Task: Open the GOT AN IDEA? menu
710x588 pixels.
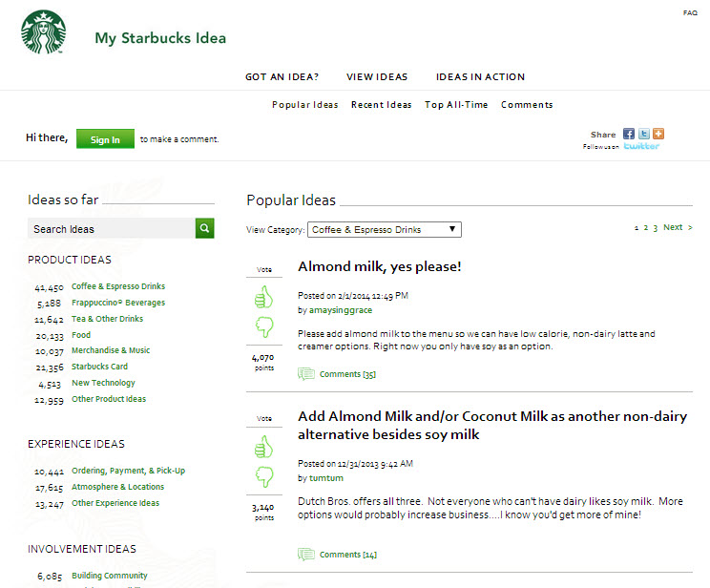Action: pyautogui.click(x=282, y=77)
